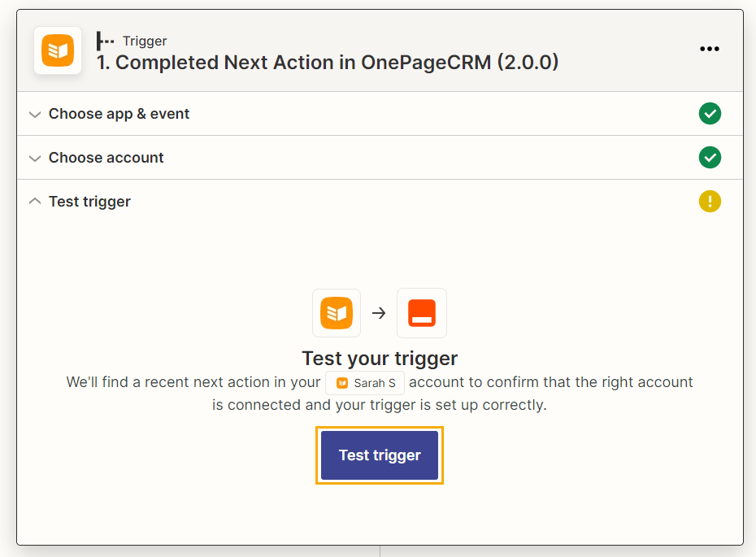Click the Test your trigger heading
The width and height of the screenshot is (756, 557).
point(380,359)
